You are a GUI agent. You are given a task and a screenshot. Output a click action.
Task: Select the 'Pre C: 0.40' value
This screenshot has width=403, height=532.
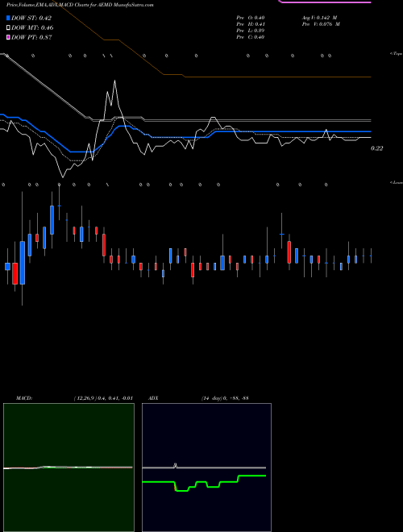pos(251,37)
